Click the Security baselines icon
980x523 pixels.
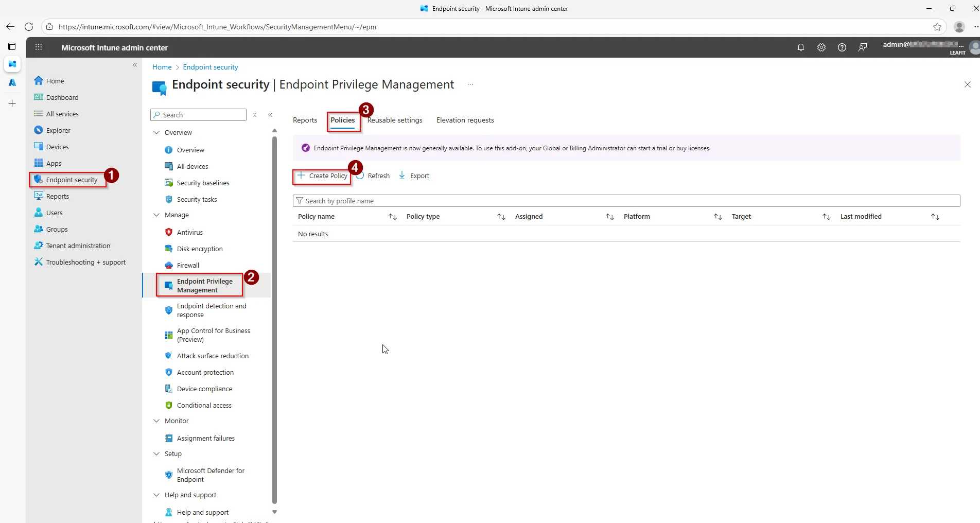(169, 183)
